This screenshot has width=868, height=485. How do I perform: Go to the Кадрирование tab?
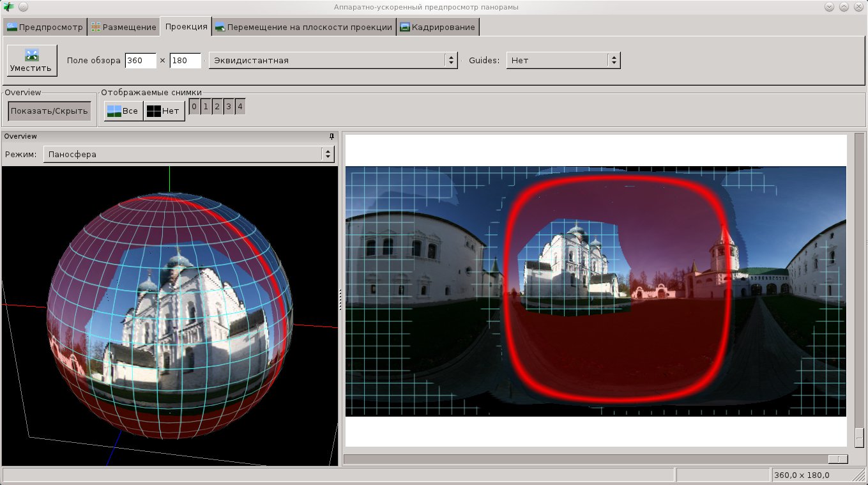tap(438, 27)
